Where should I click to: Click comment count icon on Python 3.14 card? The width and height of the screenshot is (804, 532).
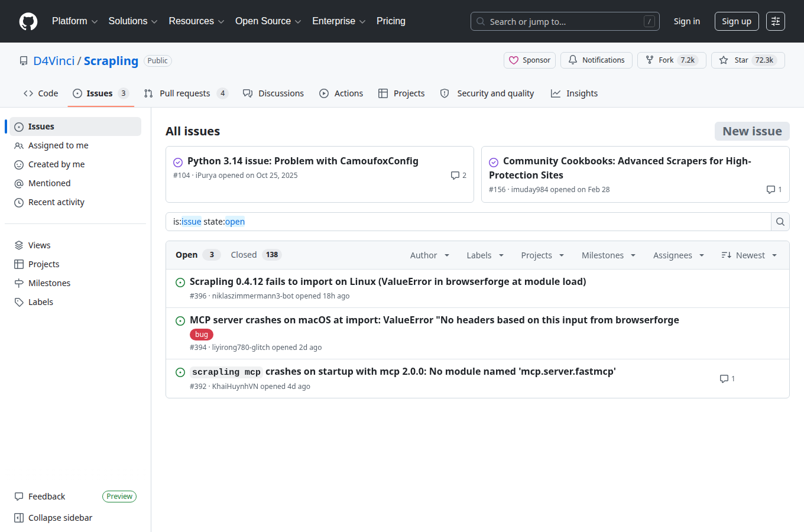tap(455, 176)
